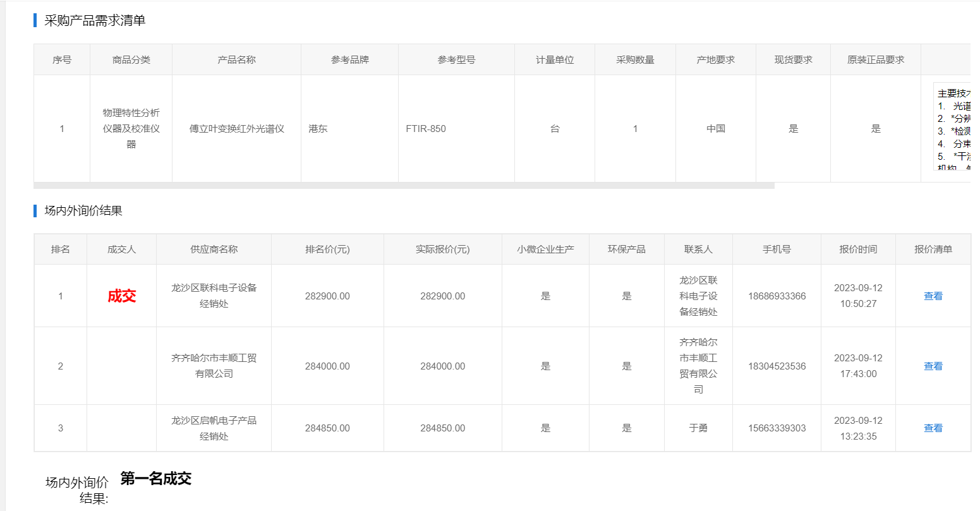Click the 实际报价(元) column header

tap(442, 249)
